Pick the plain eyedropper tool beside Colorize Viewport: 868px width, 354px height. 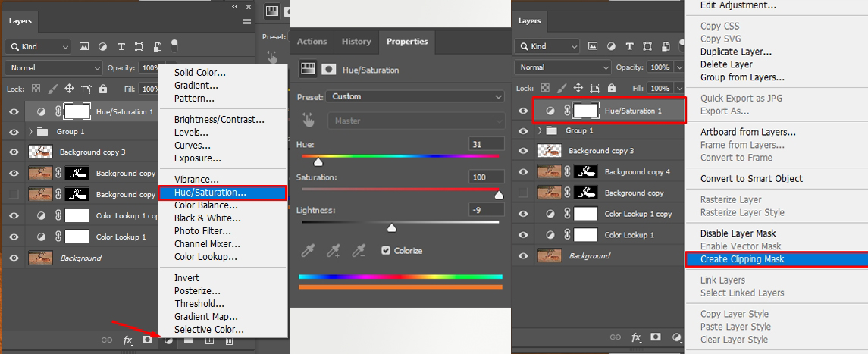(x=309, y=250)
